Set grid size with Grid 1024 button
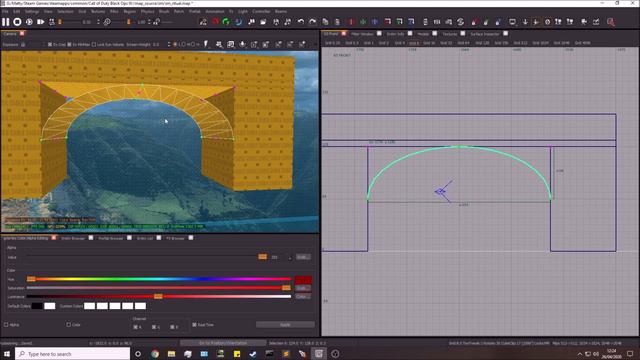Screen dimensions: 640x360 pos(540,43)
